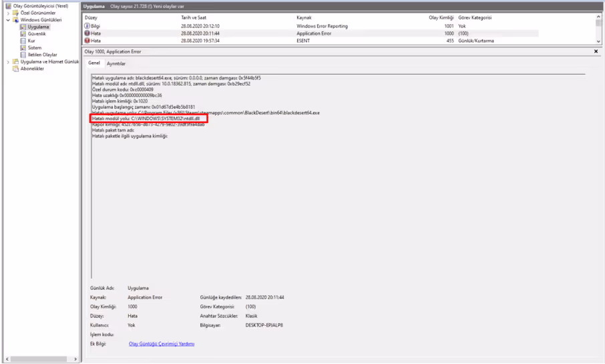
Task: Click the Kaynak value 'Application Error' in details
Action: pos(145,298)
